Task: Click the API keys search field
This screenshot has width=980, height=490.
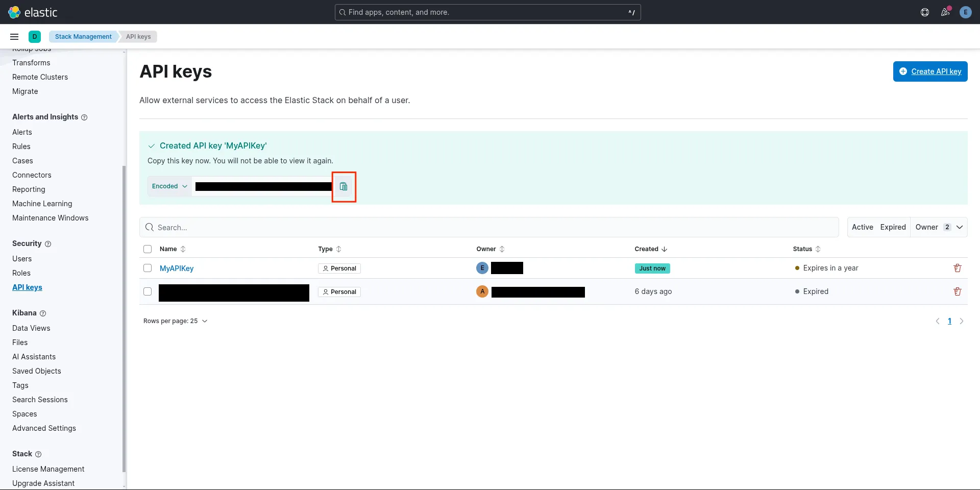Action: point(490,228)
